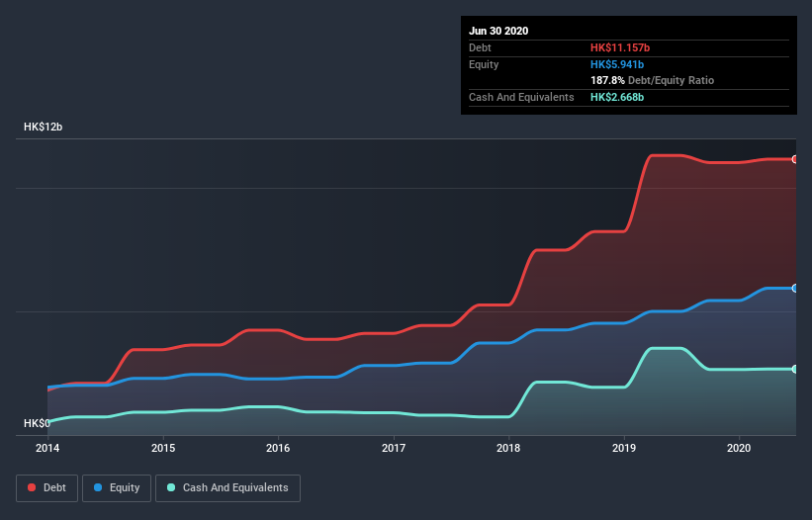Click the blue Equity legend dot
Viewport: 812px width, 520px height.
tap(98, 487)
